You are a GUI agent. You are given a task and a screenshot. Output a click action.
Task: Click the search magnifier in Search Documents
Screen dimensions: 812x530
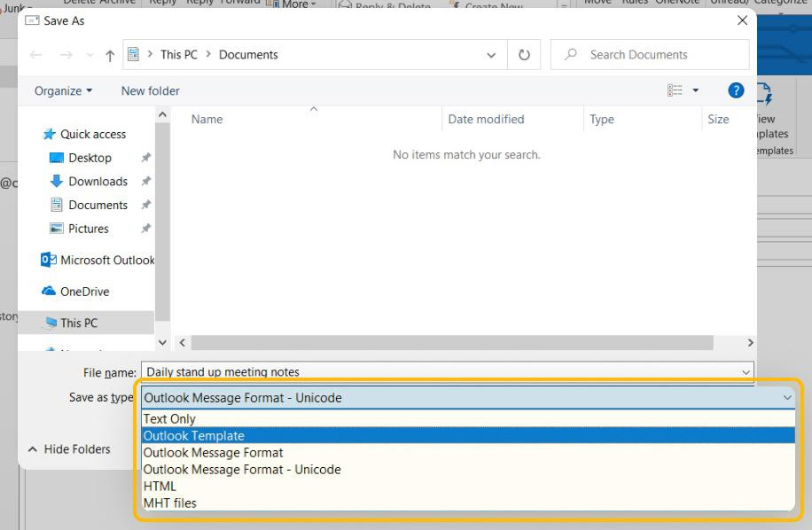(x=570, y=54)
